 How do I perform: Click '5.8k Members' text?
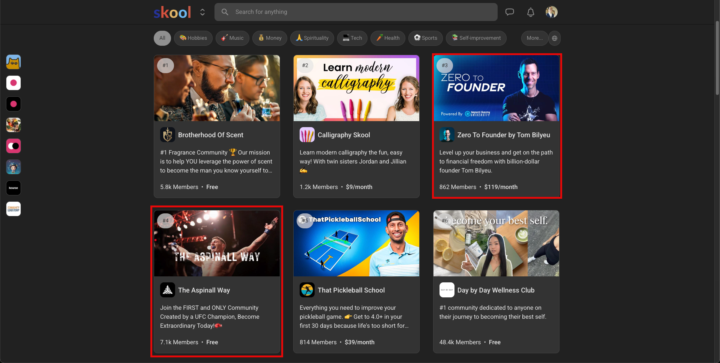point(179,187)
